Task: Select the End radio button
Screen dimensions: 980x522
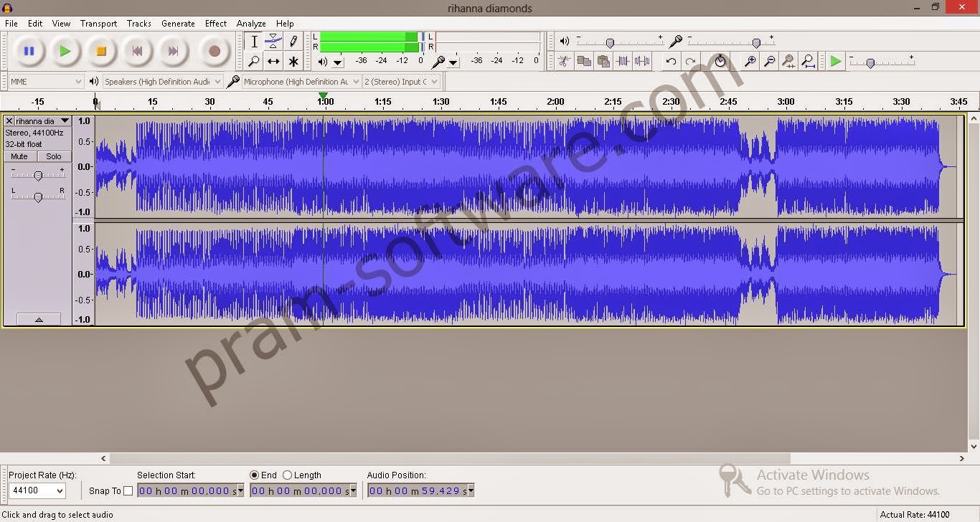Action: [254, 475]
